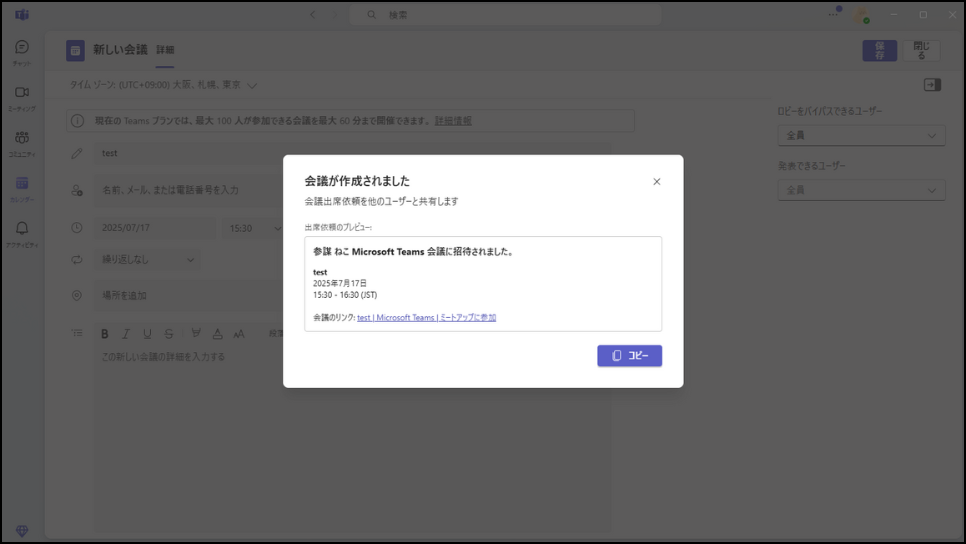
Task: Click the new meeting calendar icon
Action: coord(75,51)
